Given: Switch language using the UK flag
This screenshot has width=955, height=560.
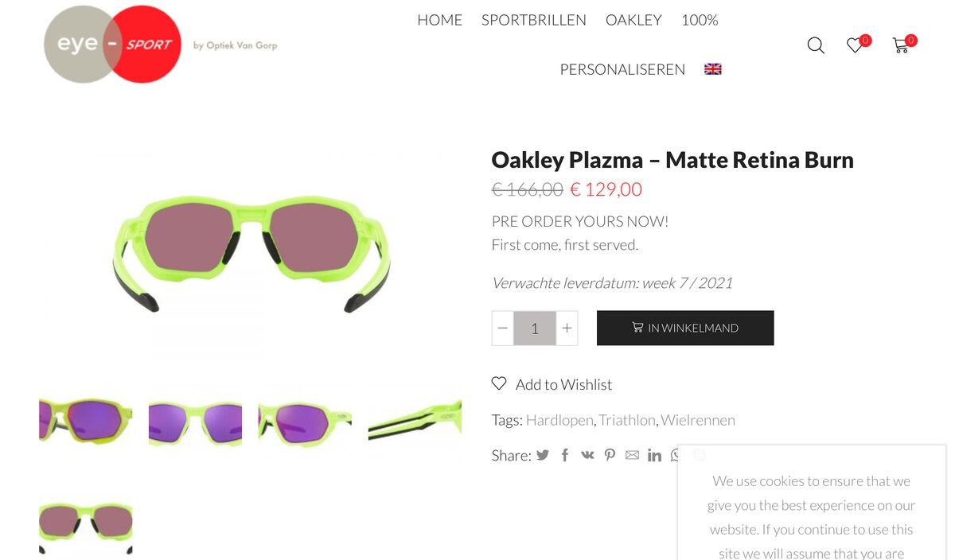Looking at the screenshot, I should [x=713, y=69].
